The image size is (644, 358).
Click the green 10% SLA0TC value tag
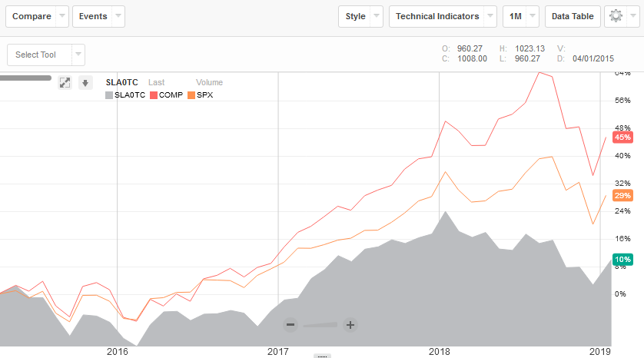pyautogui.click(x=622, y=260)
